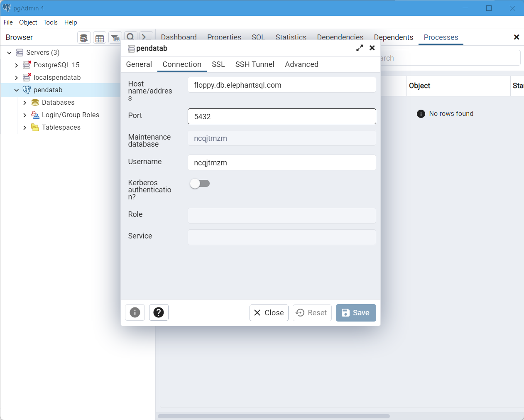
Task: Click inside the Port input field
Action: point(282,116)
